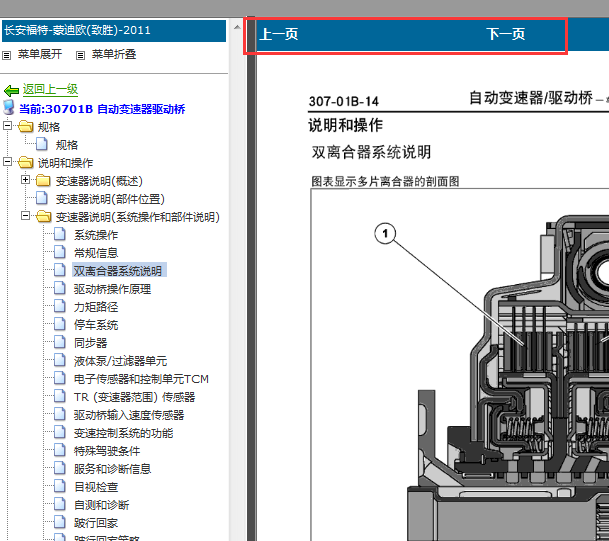609x541 pixels.
Task: Open TR (变速器范围) 传感器 page
Action: click(x=134, y=397)
